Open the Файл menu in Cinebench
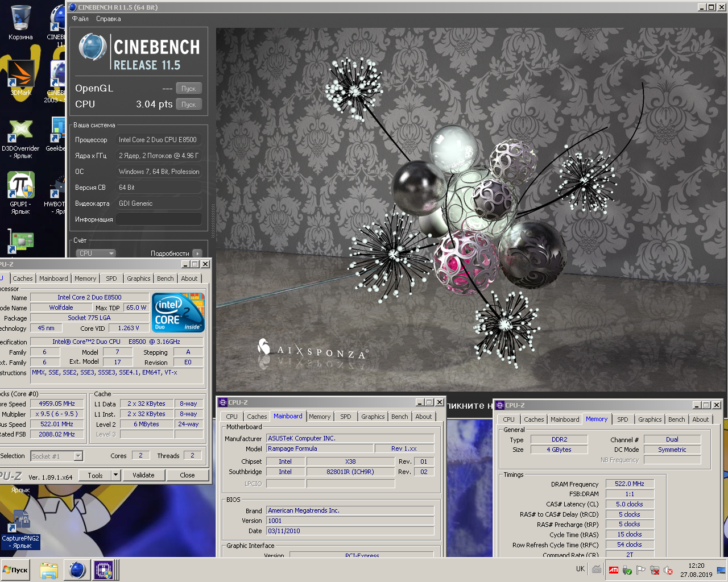The height and width of the screenshot is (582, 728). [80, 19]
